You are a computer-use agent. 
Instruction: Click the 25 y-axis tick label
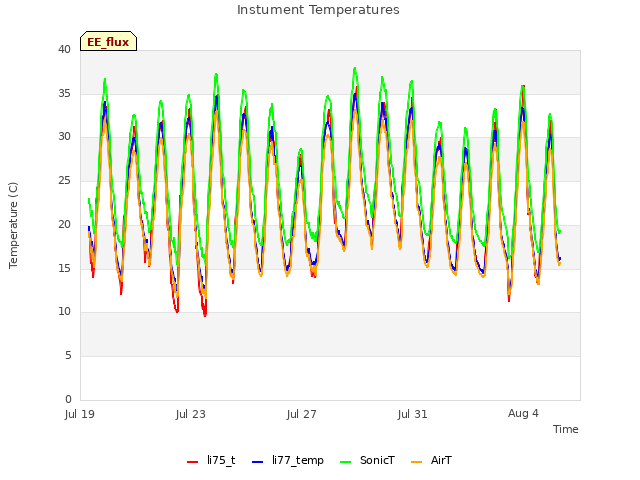coord(64,180)
